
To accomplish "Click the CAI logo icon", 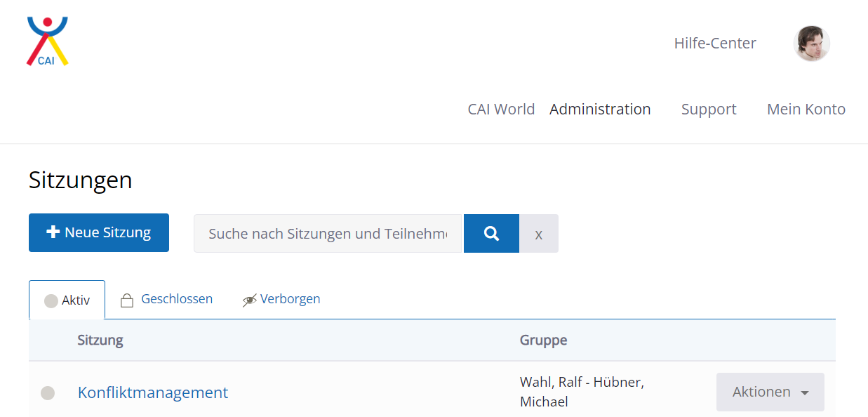I will [x=47, y=41].
